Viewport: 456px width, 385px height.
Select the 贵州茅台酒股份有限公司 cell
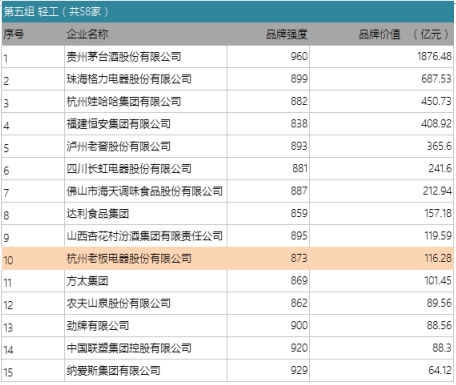pos(146,57)
